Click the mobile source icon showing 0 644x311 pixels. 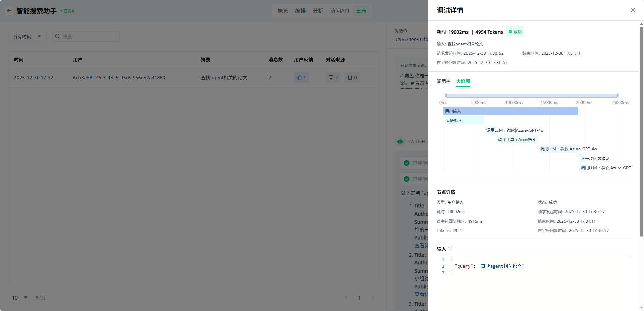click(350, 78)
